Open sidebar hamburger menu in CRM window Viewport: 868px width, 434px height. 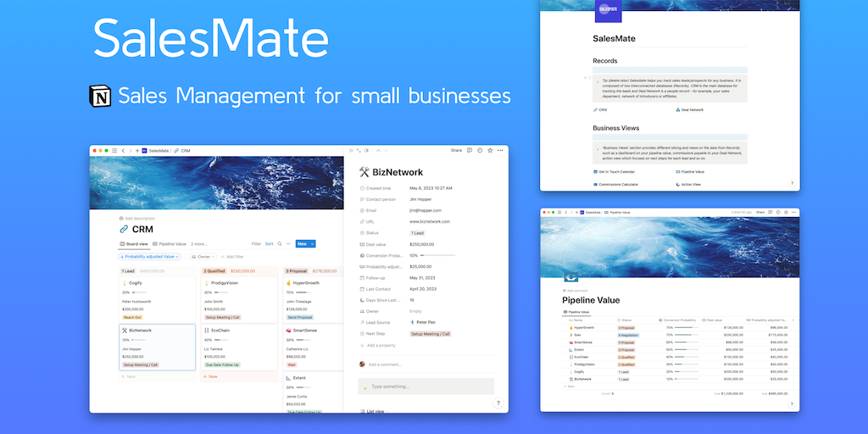pyautogui.click(x=114, y=151)
